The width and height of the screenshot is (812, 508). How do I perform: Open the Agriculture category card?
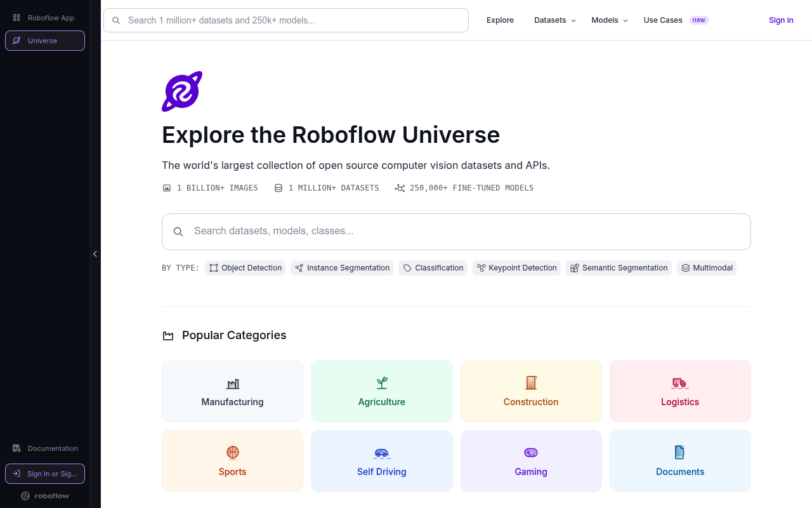[382, 391]
